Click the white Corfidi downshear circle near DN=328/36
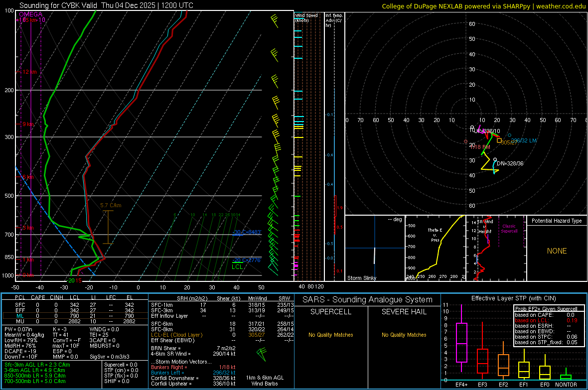The width and height of the screenshot is (588, 390). coord(495,160)
